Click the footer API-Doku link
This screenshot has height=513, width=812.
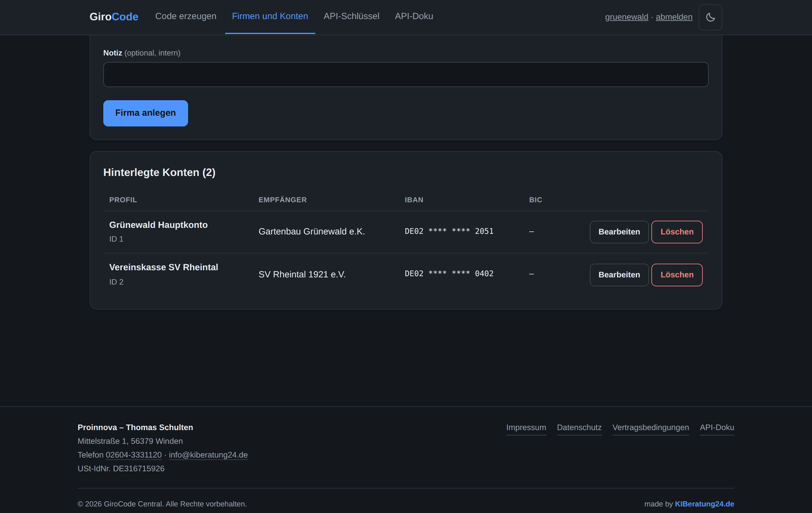717,428
